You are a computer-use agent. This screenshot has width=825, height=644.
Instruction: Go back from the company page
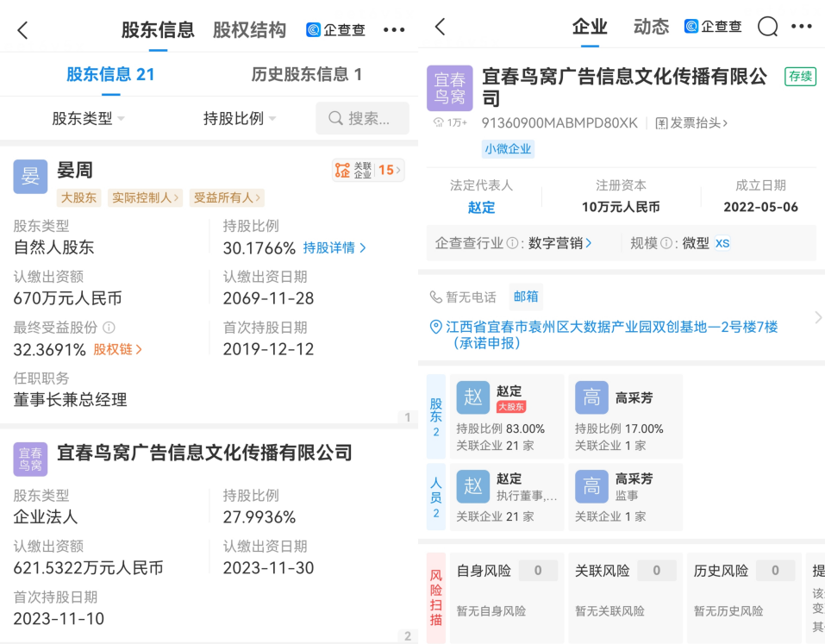(x=441, y=28)
